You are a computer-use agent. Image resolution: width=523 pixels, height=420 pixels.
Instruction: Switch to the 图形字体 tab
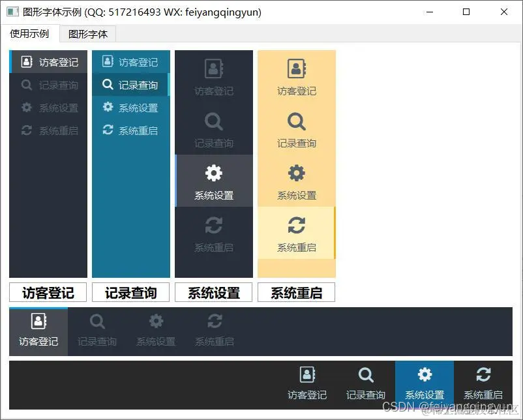pyautogui.click(x=87, y=33)
